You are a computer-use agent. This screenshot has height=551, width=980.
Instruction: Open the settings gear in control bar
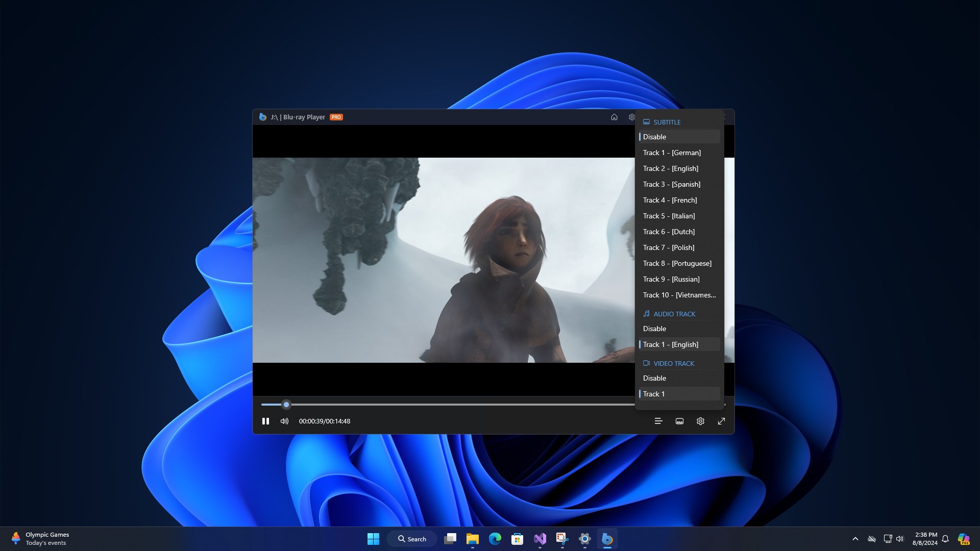(x=700, y=421)
